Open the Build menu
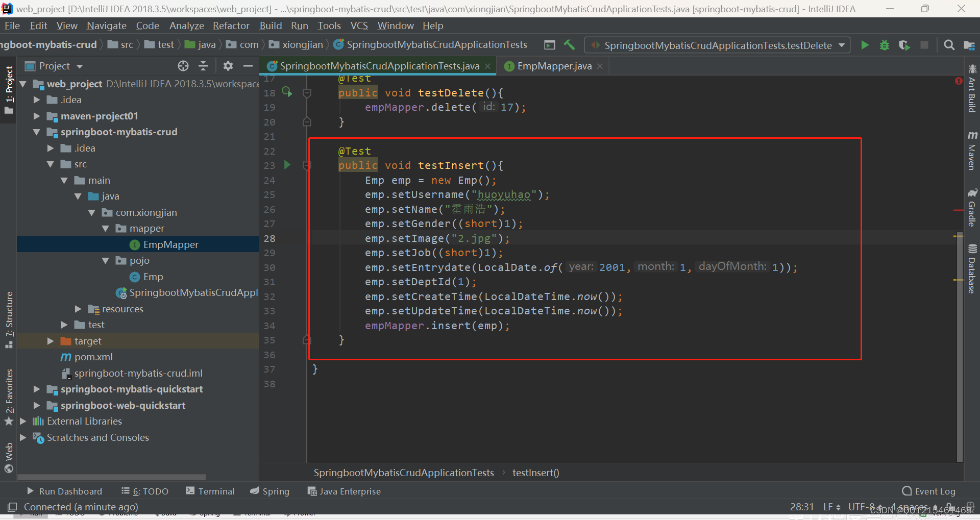Image resolution: width=980 pixels, height=520 pixels. point(271,26)
